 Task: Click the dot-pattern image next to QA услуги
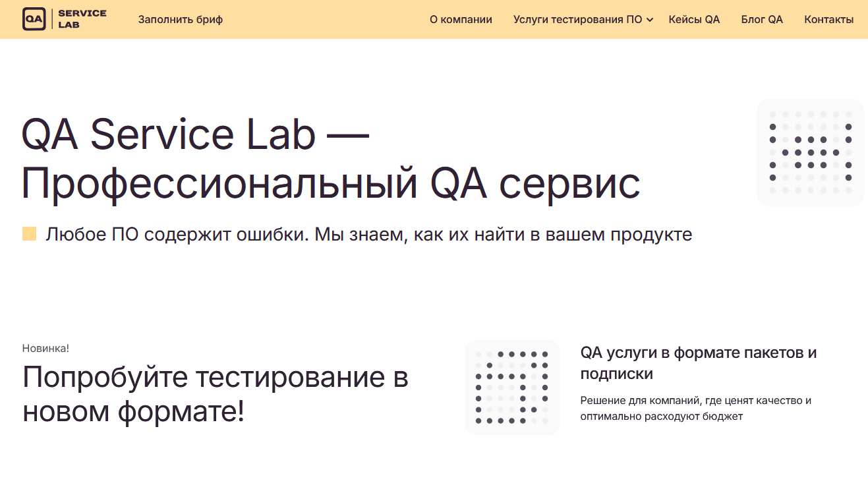[x=511, y=388]
